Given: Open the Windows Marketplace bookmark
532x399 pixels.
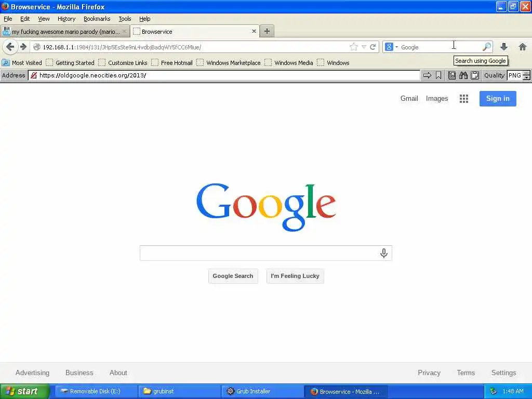Looking at the screenshot, I should pos(229,63).
